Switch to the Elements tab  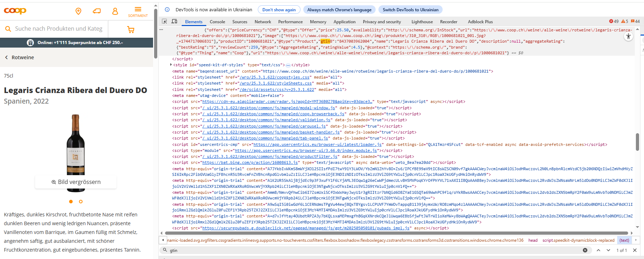click(x=194, y=22)
